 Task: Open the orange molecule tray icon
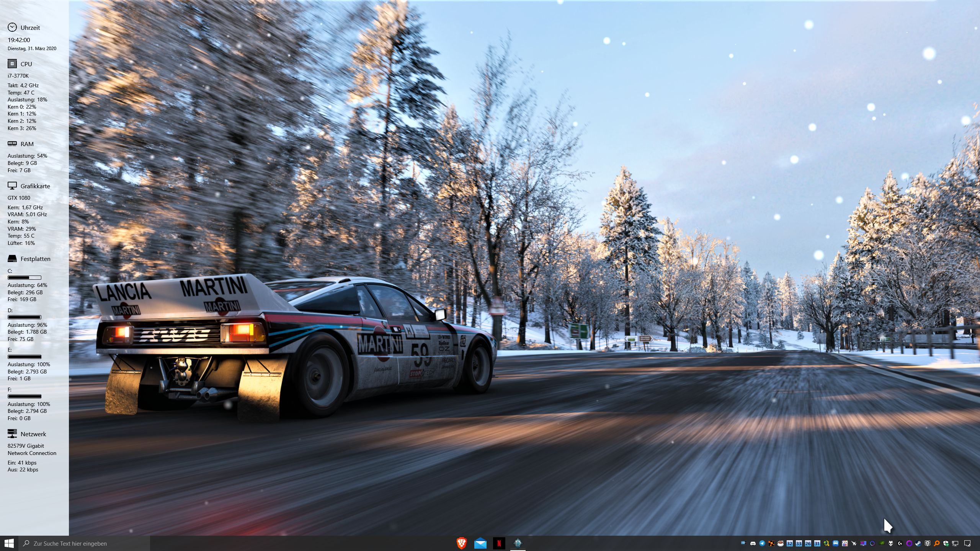771,543
